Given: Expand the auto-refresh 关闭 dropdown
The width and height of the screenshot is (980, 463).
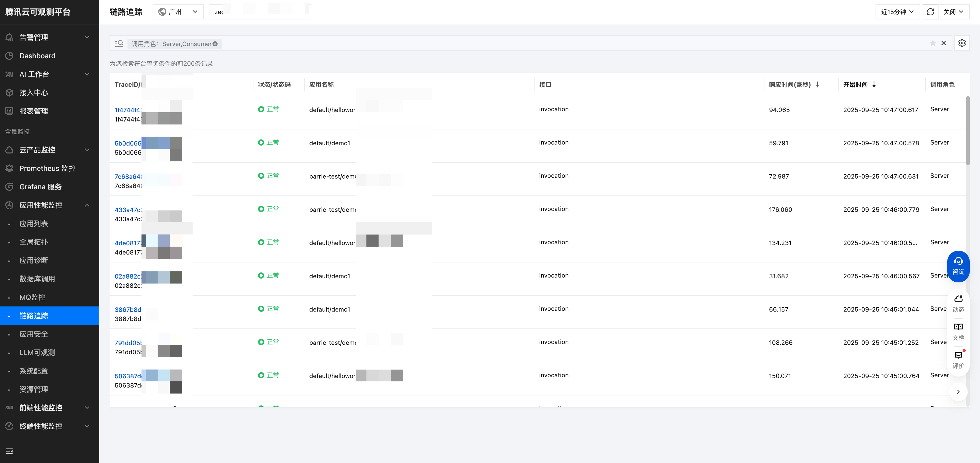Looking at the screenshot, I should point(953,12).
